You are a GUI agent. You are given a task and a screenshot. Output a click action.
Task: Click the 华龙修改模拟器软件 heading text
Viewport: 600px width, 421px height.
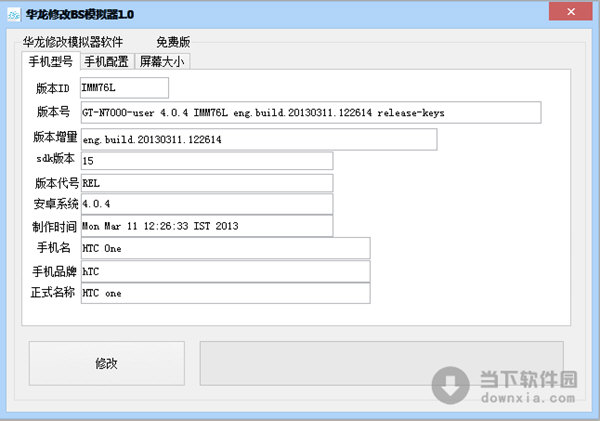coord(73,42)
